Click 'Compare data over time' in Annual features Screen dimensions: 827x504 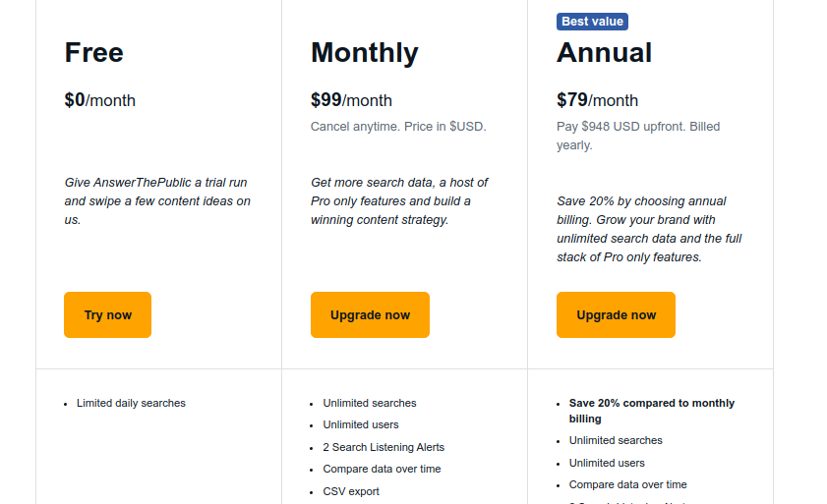click(x=627, y=485)
